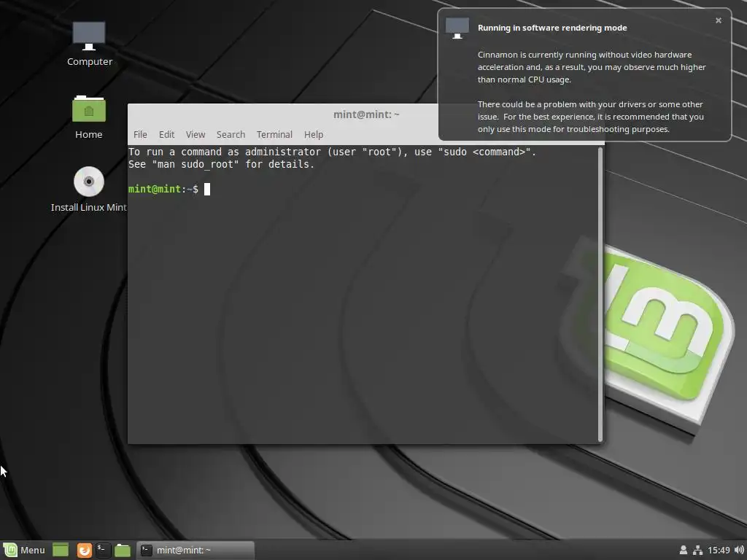Screen dimensions: 747x560
Task: Open the Computer desktop icon
Action: [89, 43]
